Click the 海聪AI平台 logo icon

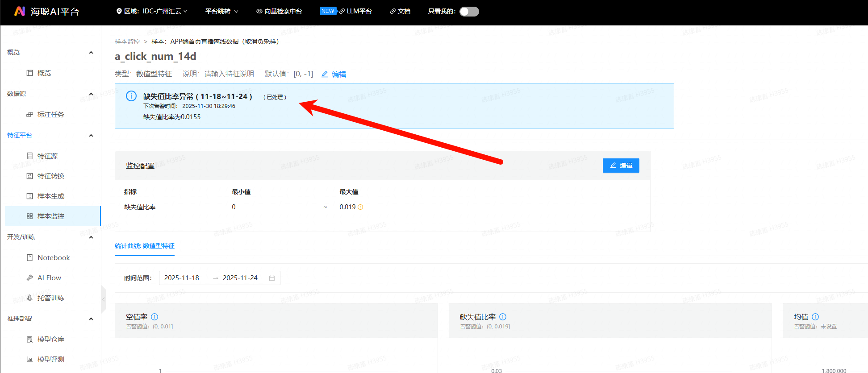20,11
